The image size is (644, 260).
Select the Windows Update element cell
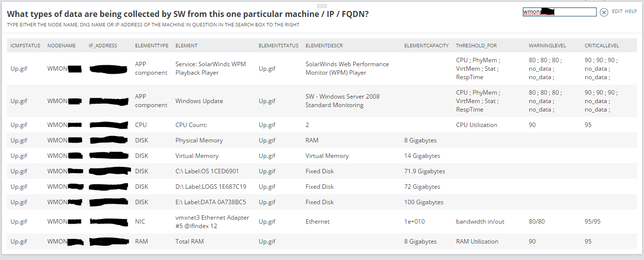click(199, 101)
